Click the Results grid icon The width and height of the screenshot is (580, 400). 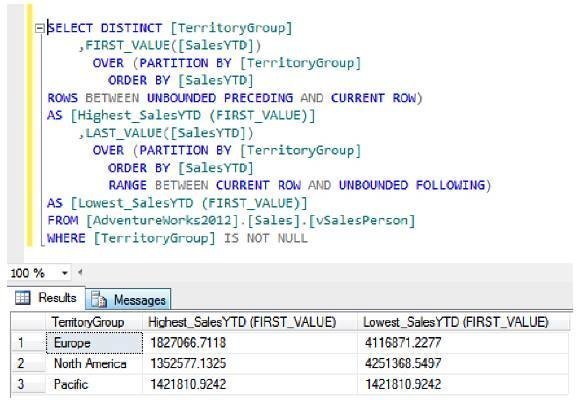click(x=23, y=298)
